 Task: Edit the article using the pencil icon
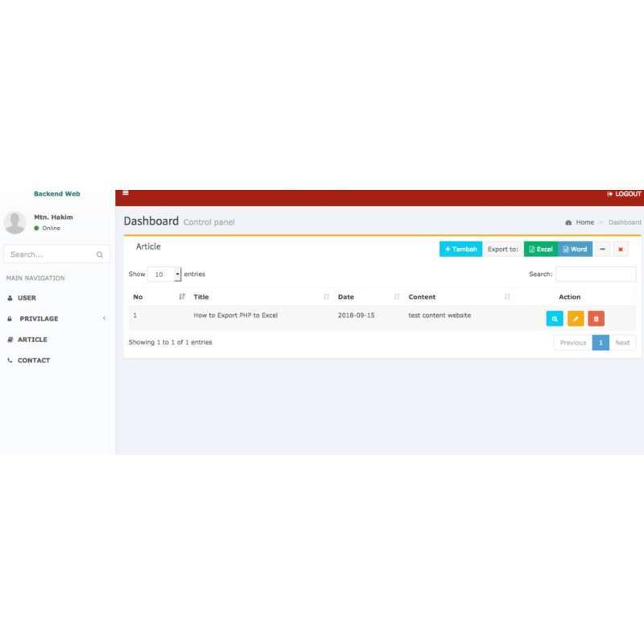click(575, 319)
